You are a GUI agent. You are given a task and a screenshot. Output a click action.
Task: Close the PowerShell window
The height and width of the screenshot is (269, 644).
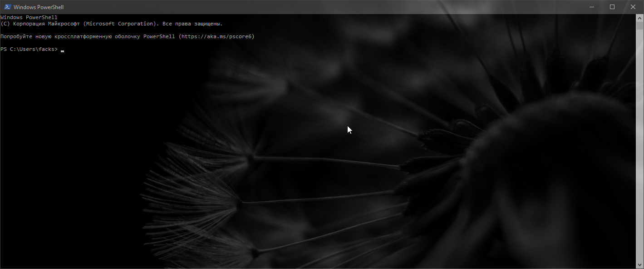tap(633, 7)
